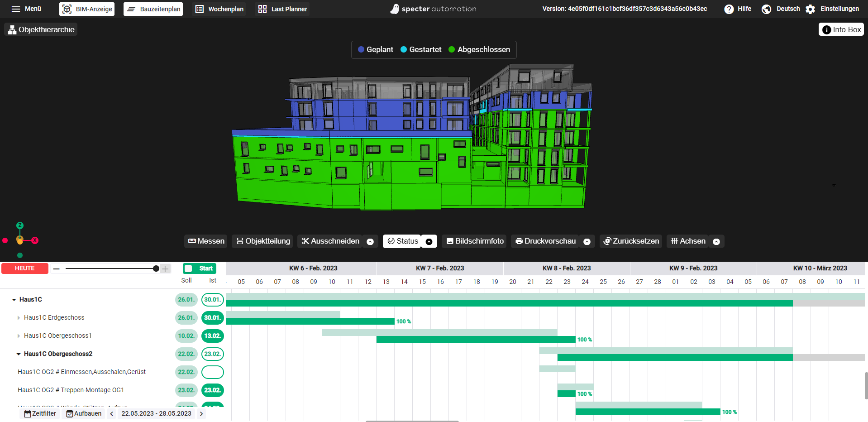
Task: Open Status options dropdown arrow
Action: click(x=429, y=241)
